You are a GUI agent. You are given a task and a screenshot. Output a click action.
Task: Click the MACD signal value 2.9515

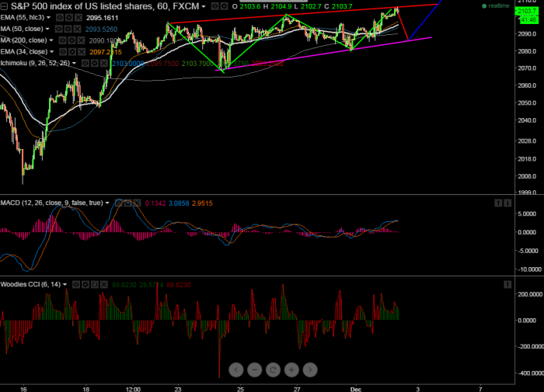pos(202,203)
